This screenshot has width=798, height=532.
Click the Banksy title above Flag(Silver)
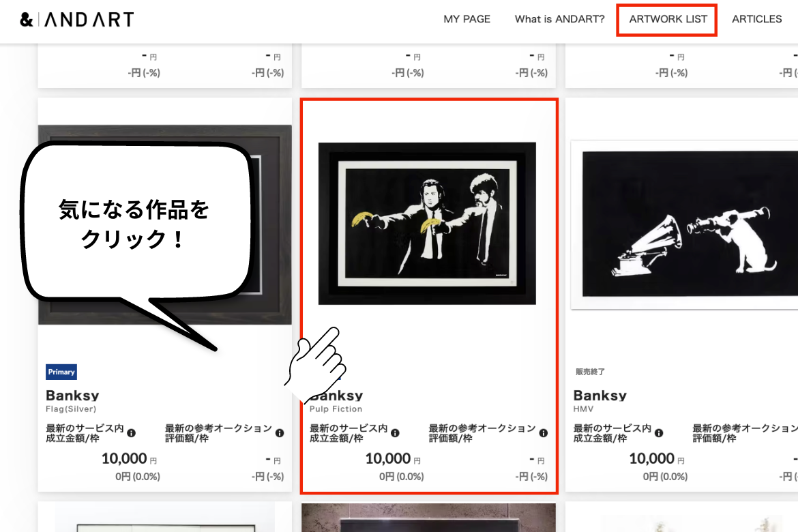(72, 396)
